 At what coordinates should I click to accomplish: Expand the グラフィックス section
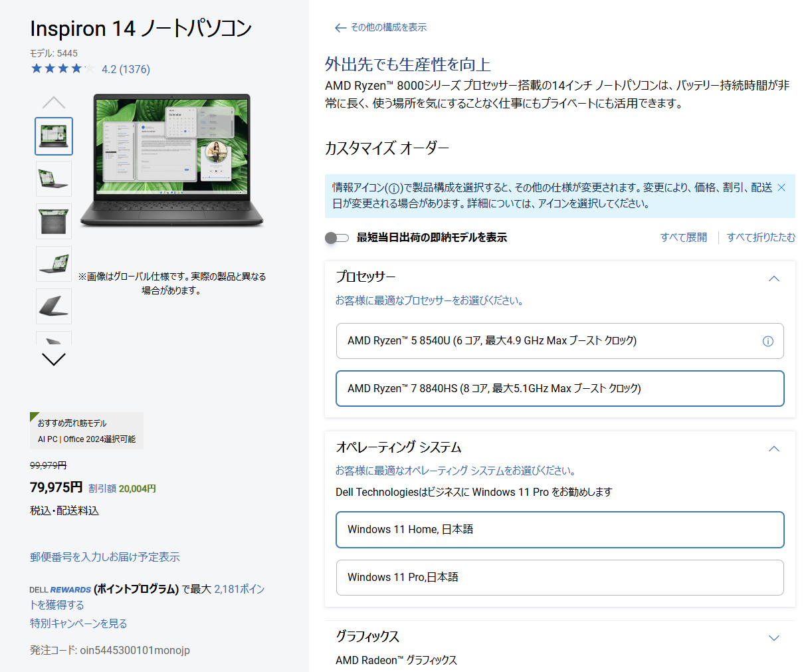point(774,638)
